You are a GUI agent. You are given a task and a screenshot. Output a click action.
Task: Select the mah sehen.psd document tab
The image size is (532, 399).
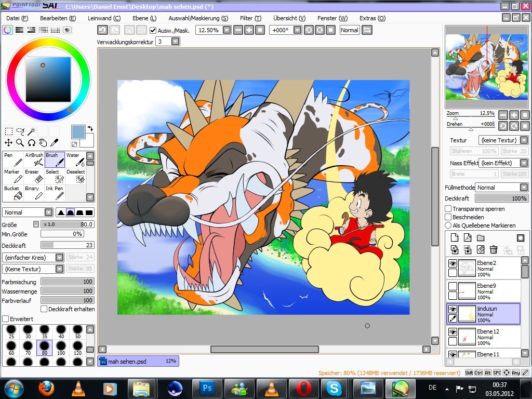coord(138,362)
